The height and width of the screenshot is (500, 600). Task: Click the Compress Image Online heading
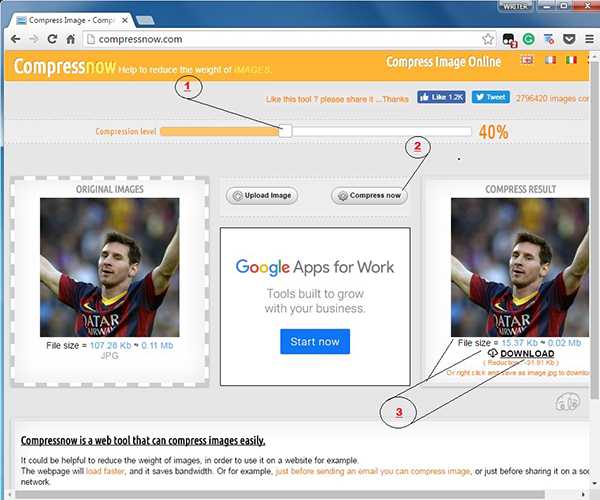pos(443,62)
